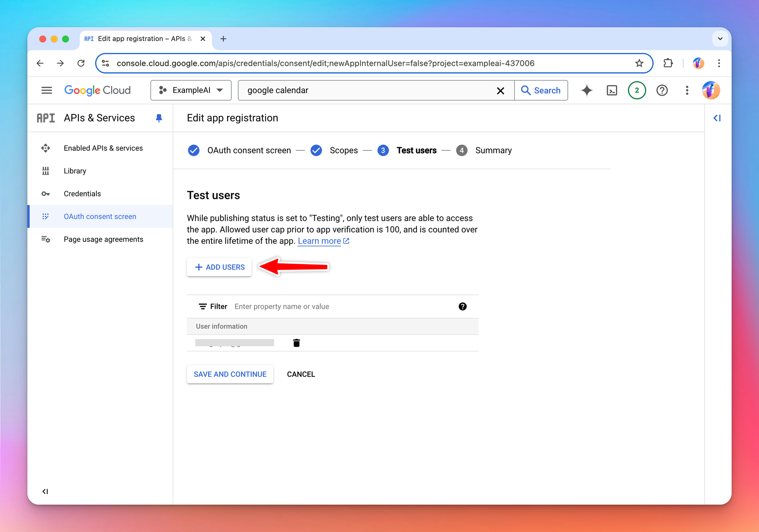Open Gemini AI sparkle icon

587,90
